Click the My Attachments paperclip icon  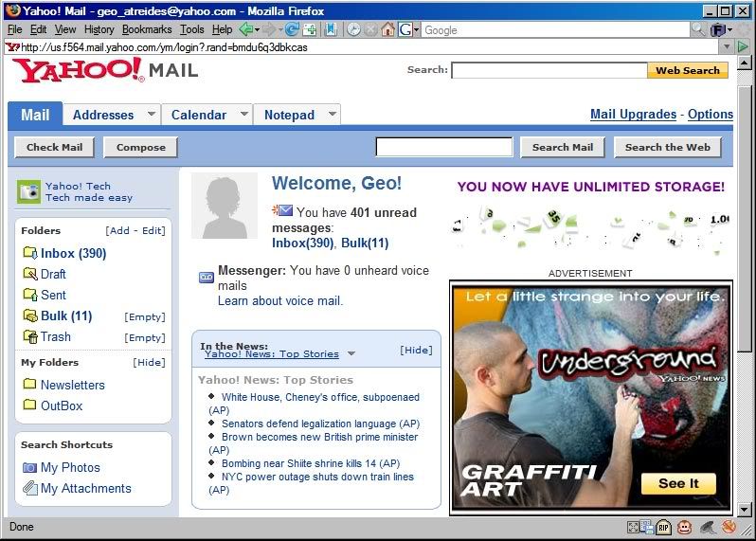click(30, 488)
